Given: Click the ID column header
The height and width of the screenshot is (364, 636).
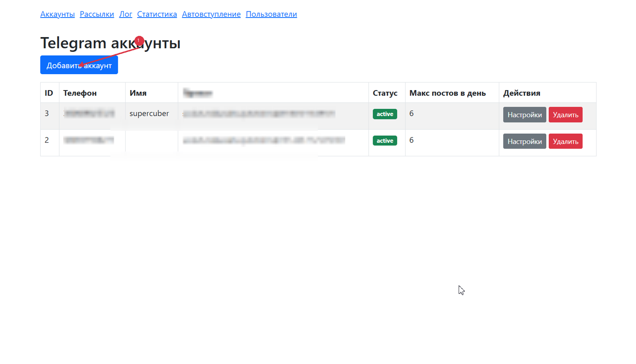Looking at the screenshot, I should tap(49, 93).
